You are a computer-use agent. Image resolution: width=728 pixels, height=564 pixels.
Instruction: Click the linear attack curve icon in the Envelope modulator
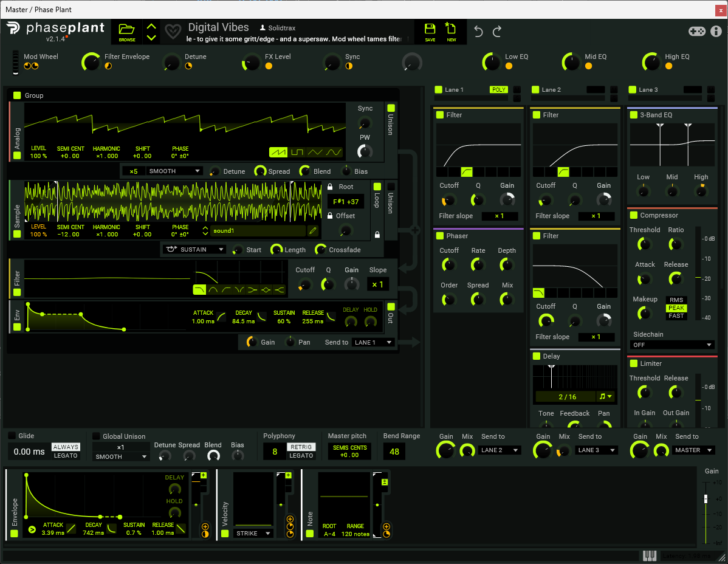[71, 528]
